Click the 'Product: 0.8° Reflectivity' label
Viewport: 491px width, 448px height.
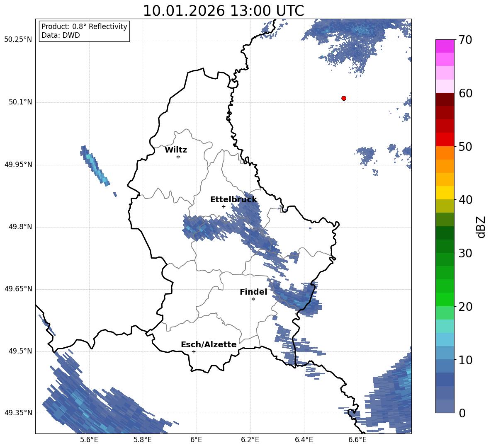pos(84,26)
